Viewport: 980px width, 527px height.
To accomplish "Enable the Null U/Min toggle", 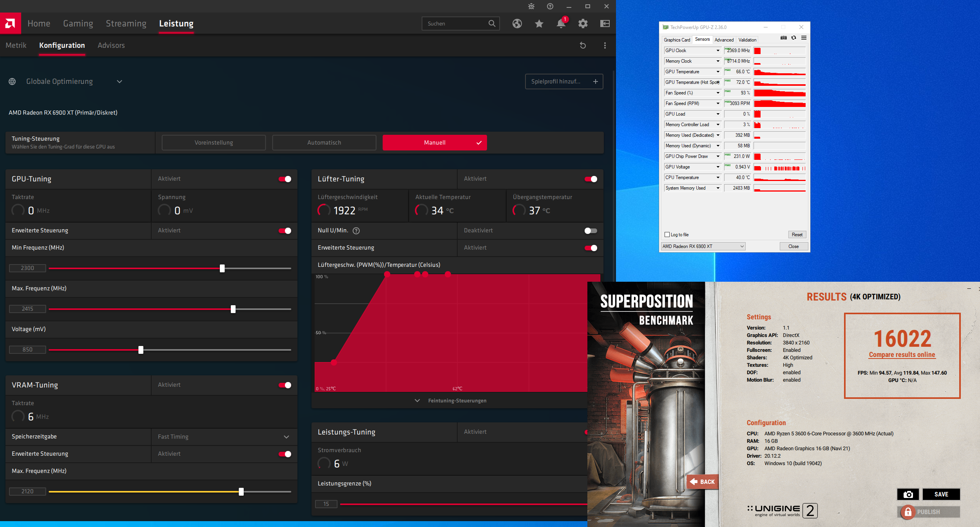I will pyautogui.click(x=591, y=231).
